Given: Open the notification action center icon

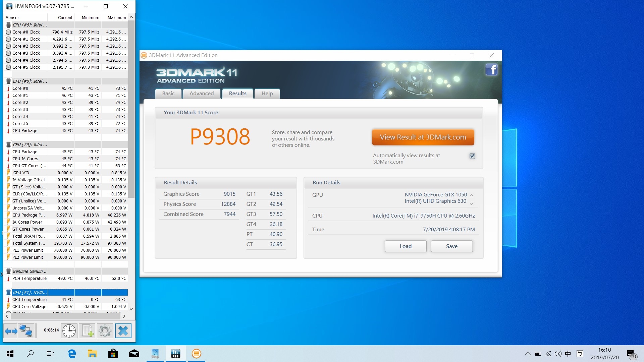Looking at the screenshot, I should point(632,354).
